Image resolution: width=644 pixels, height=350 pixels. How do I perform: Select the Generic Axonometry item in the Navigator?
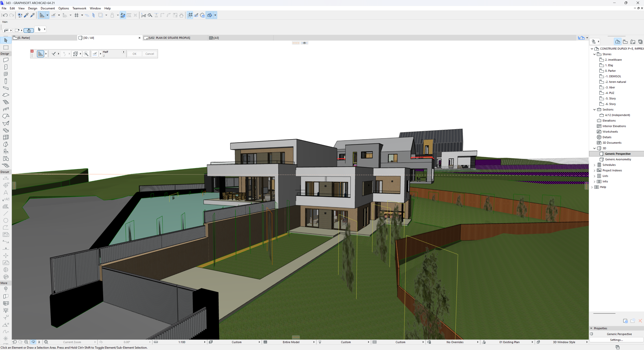pos(618,159)
